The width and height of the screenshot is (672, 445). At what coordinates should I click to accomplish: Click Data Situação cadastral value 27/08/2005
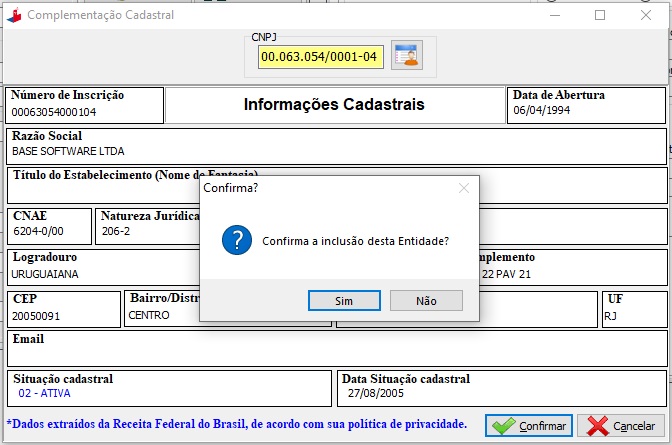[x=376, y=393]
